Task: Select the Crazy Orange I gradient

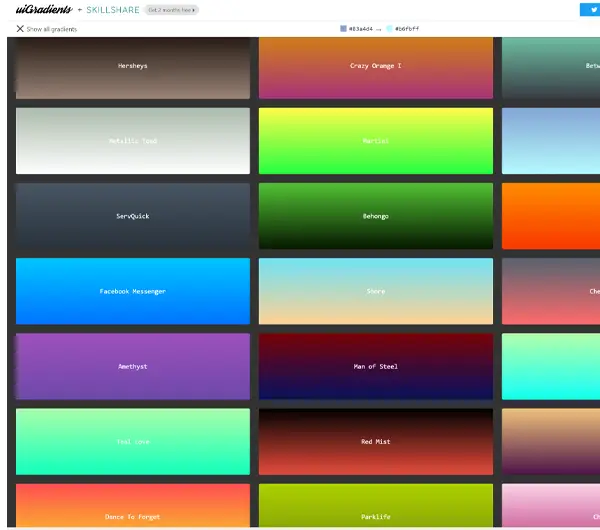Action: (x=375, y=67)
